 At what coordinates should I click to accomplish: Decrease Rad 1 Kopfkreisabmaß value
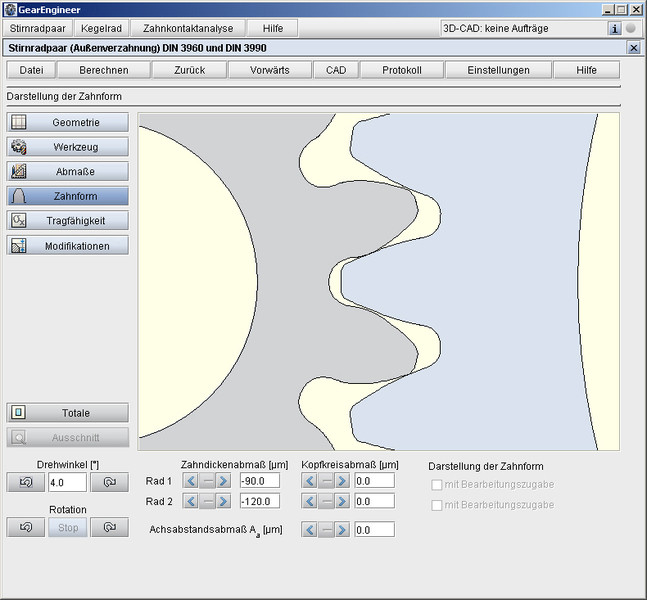click(x=309, y=481)
